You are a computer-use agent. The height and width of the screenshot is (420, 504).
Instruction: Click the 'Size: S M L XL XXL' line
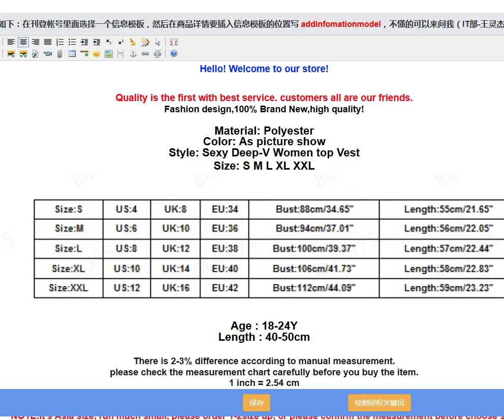click(x=264, y=166)
